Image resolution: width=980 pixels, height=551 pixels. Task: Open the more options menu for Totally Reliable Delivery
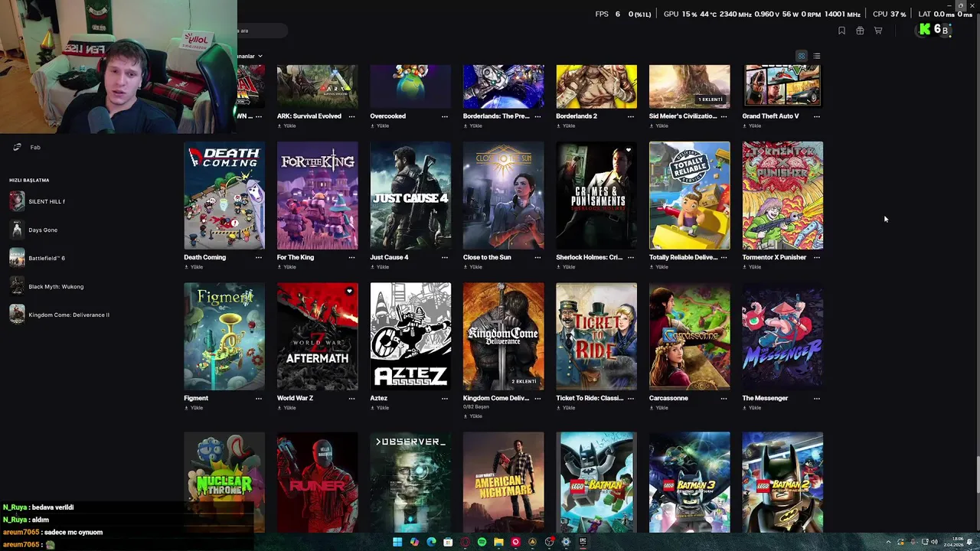(x=724, y=257)
